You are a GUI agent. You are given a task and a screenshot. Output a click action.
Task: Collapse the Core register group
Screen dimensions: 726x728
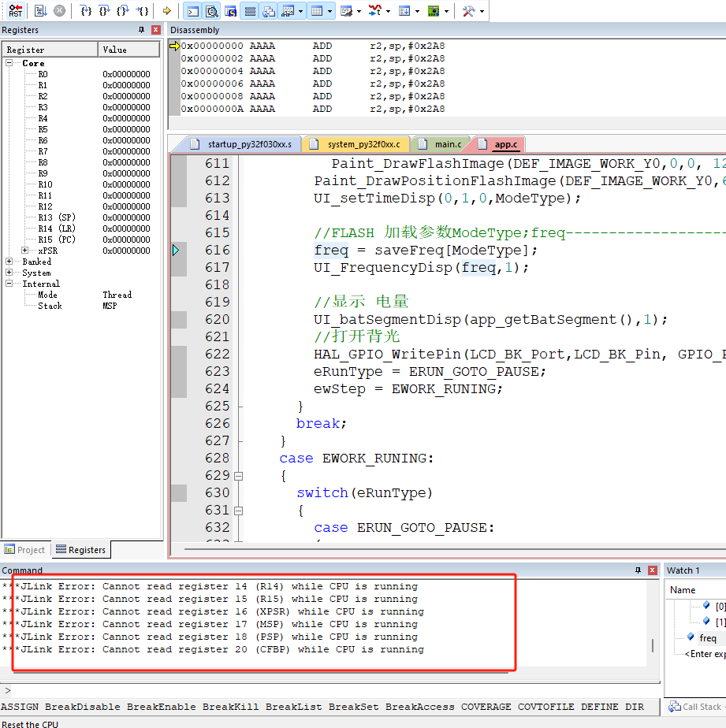click(x=9, y=63)
